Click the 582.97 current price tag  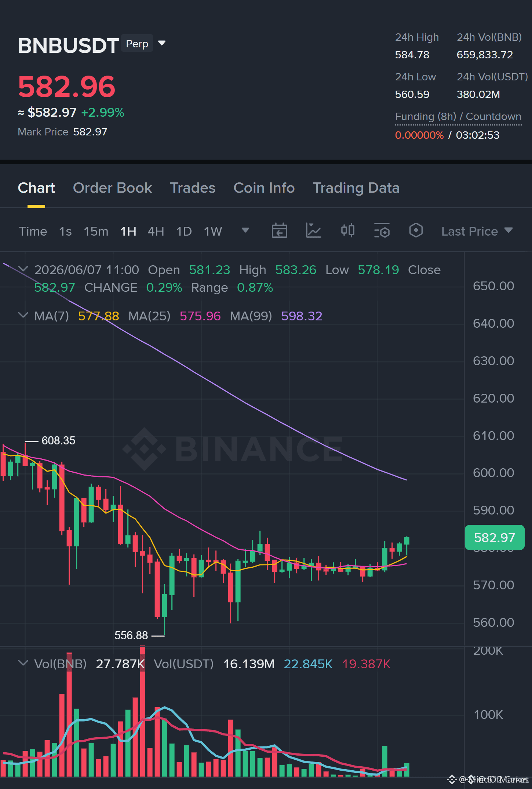pyautogui.click(x=495, y=538)
